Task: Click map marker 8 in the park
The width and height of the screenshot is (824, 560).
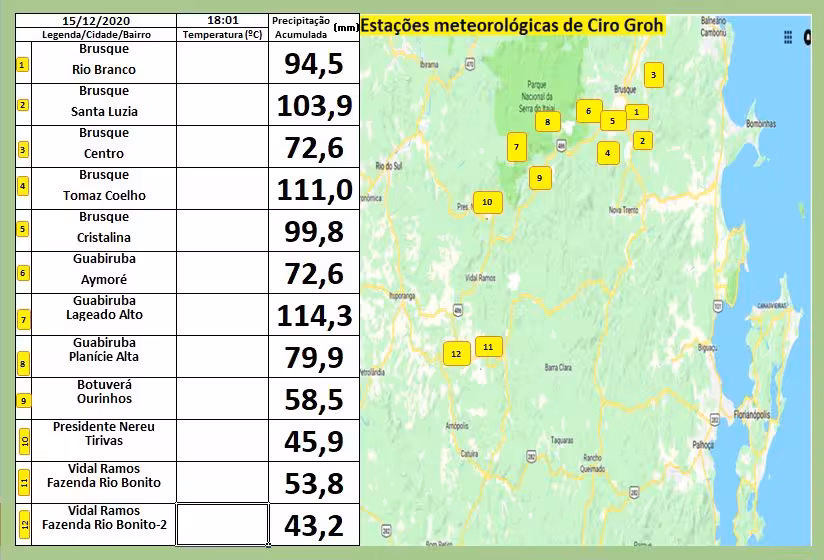Action: point(547,122)
